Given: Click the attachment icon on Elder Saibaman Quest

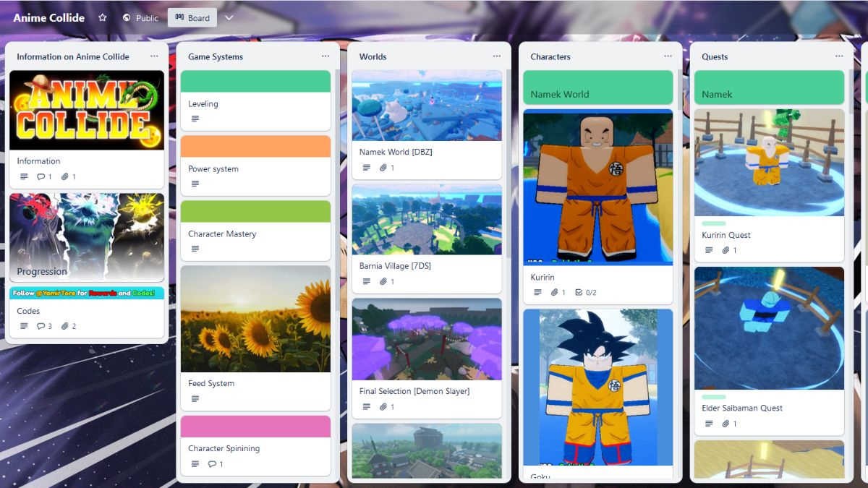Looking at the screenshot, I should point(726,423).
